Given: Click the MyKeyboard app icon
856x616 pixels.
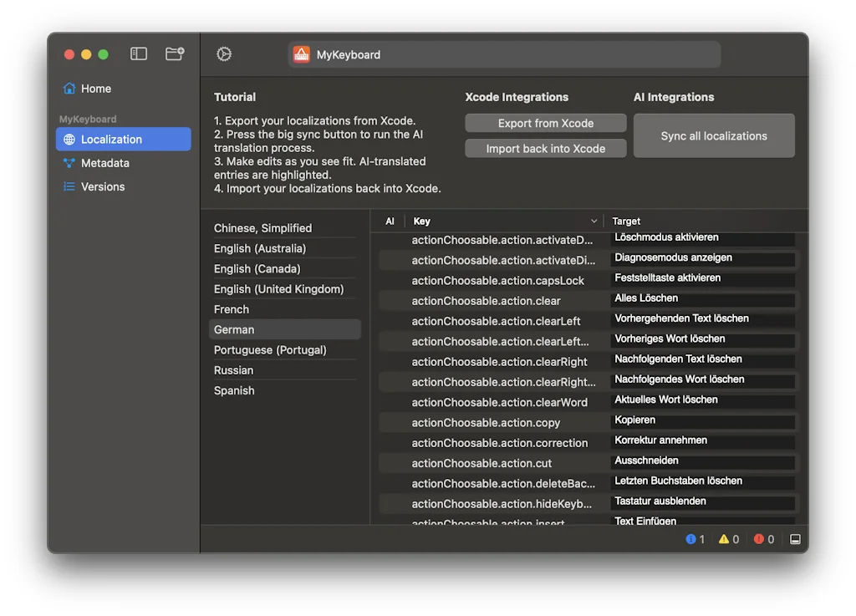Looking at the screenshot, I should coord(301,55).
